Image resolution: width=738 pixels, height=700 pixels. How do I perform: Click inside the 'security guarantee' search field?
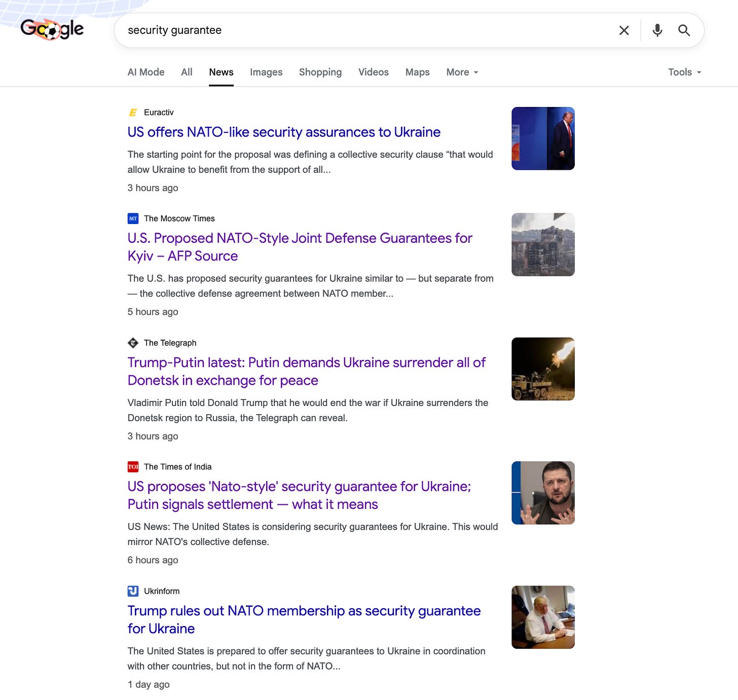[x=365, y=30]
